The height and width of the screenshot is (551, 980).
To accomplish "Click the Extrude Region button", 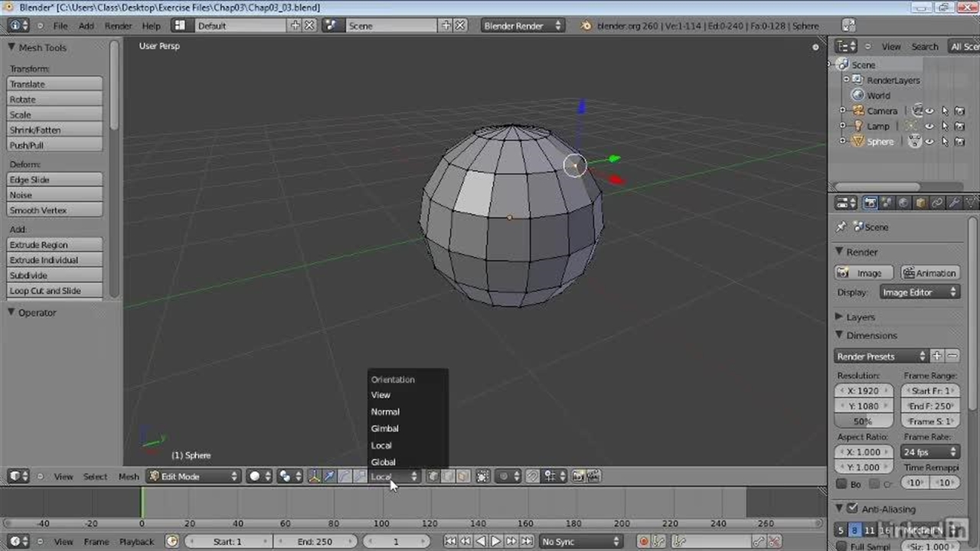I will click(54, 245).
